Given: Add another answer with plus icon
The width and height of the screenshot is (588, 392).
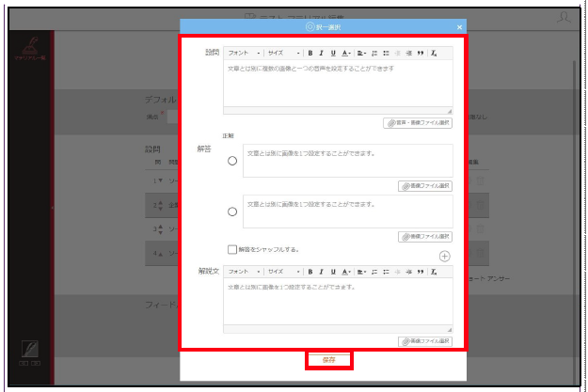Looking at the screenshot, I should (x=444, y=257).
